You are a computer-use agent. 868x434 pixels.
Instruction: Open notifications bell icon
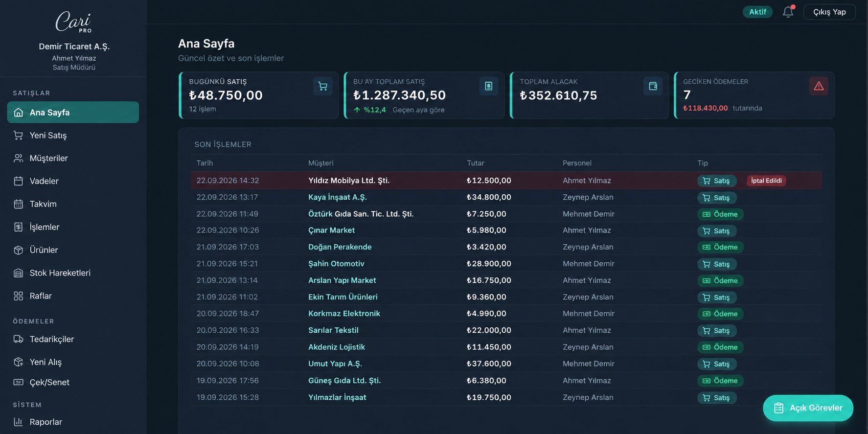coord(788,12)
